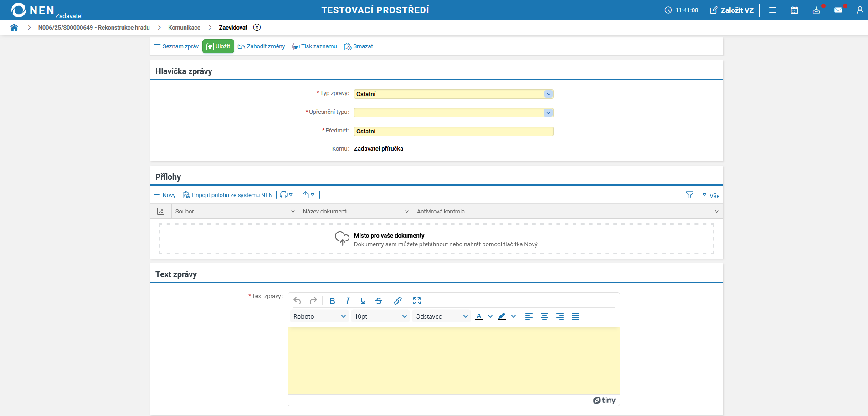Click the filter funnel icon in Přílohy
Screen dimensions: 868x416
(x=689, y=195)
